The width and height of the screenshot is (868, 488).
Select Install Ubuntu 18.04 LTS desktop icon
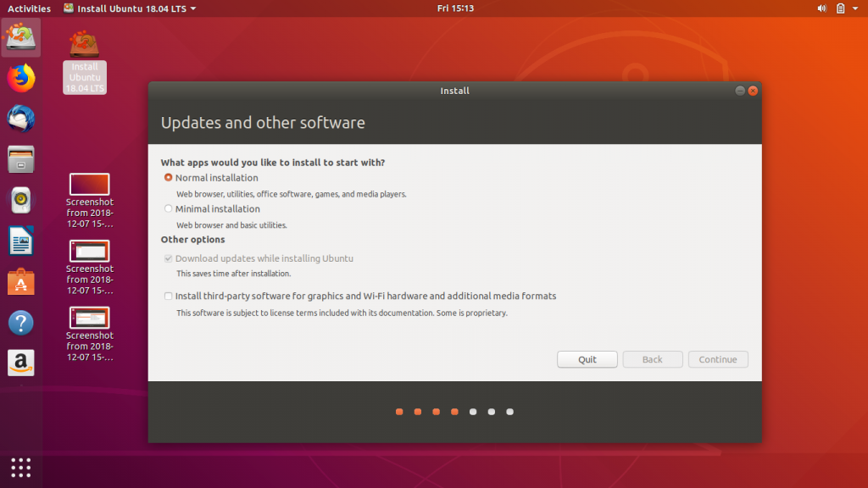point(84,62)
